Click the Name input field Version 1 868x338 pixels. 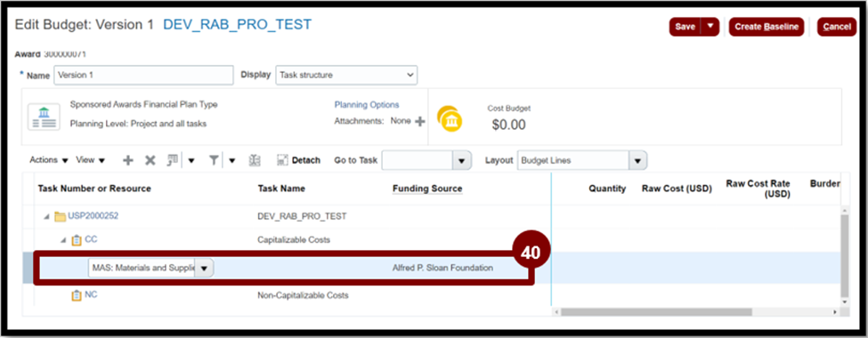(x=143, y=76)
